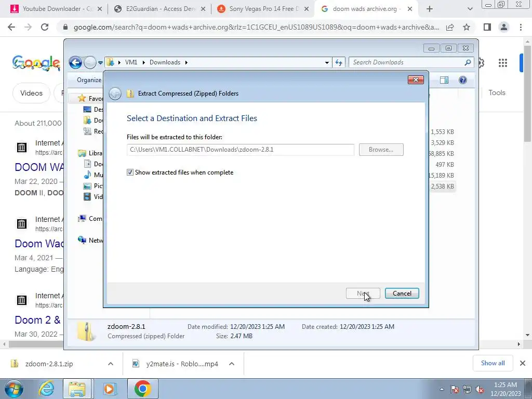
Task: Click VM1 in Explorer address breadcrumb
Action: point(131,62)
